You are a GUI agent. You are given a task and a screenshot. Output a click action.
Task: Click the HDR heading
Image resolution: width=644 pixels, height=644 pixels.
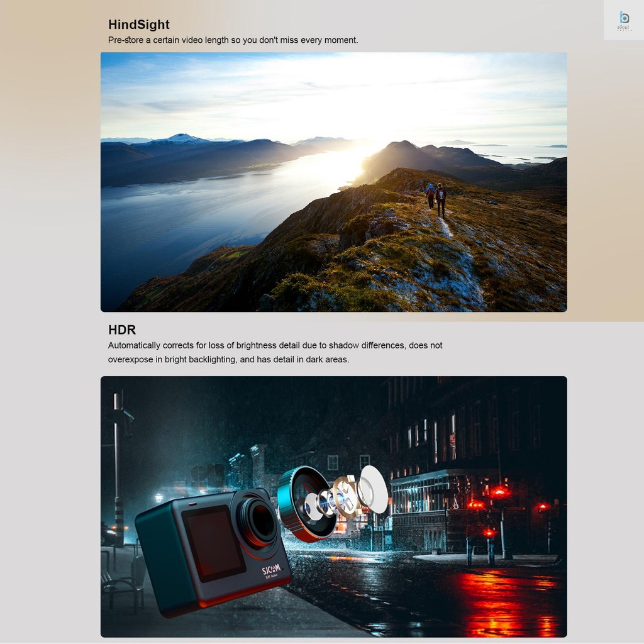[x=121, y=330]
